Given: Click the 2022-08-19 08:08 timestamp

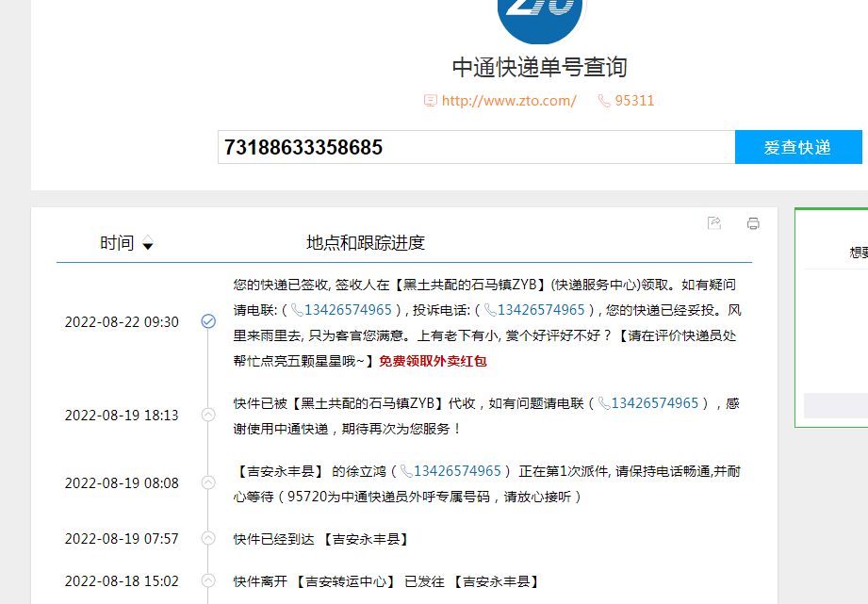Looking at the screenshot, I should tap(122, 483).
